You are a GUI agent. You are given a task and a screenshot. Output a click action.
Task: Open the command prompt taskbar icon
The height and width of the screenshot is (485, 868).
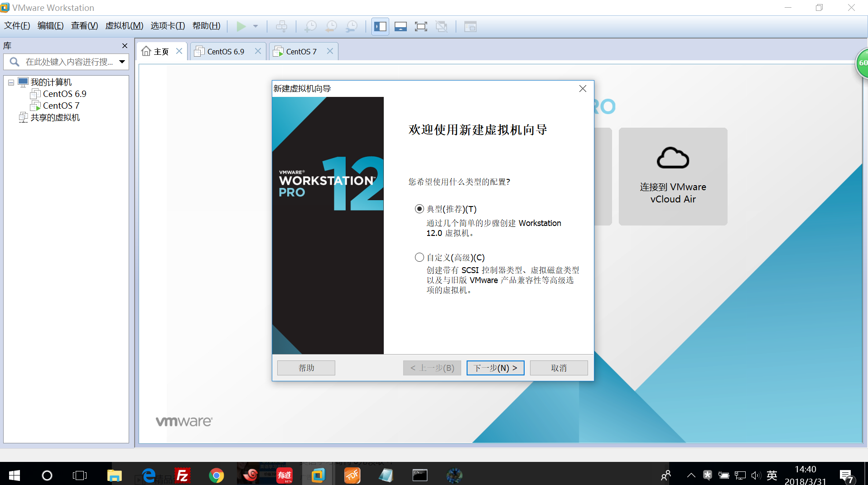tap(420, 475)
